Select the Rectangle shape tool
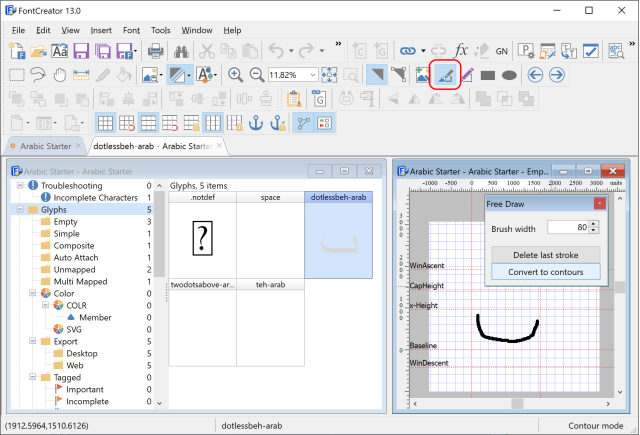This screenshot has height=435, width=640. [x=488, y=74]
